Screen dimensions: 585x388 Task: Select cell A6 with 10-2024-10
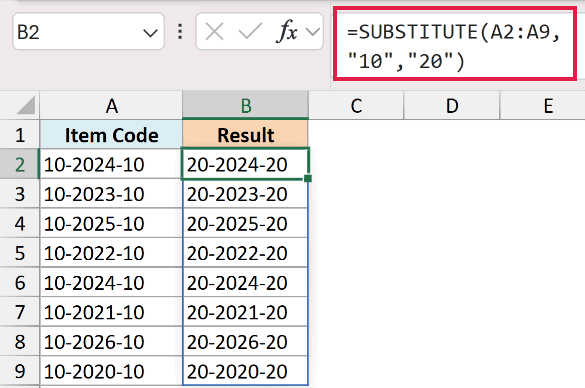click(111, 282)
